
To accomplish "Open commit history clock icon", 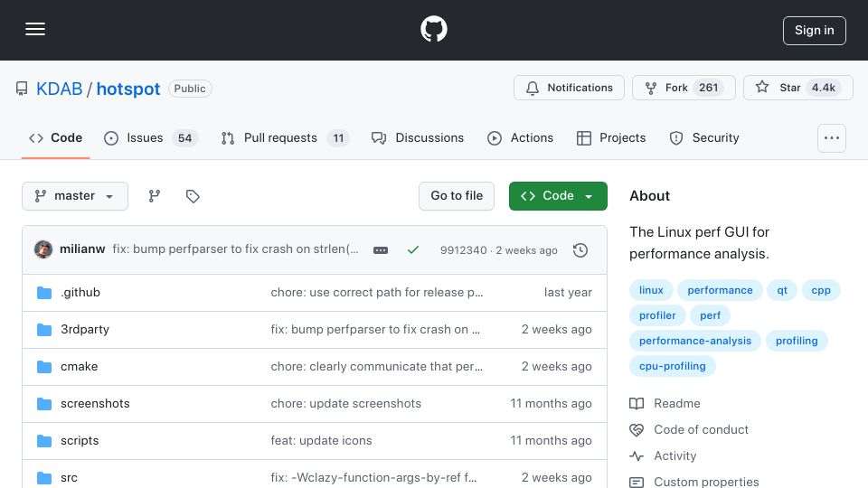I will click(x=580, y=250).
